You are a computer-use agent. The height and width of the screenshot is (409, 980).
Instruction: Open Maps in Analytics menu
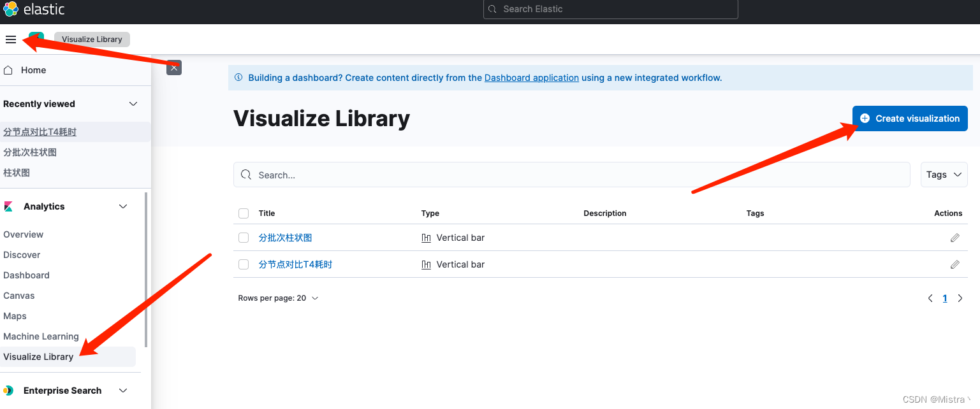[15, 316]
